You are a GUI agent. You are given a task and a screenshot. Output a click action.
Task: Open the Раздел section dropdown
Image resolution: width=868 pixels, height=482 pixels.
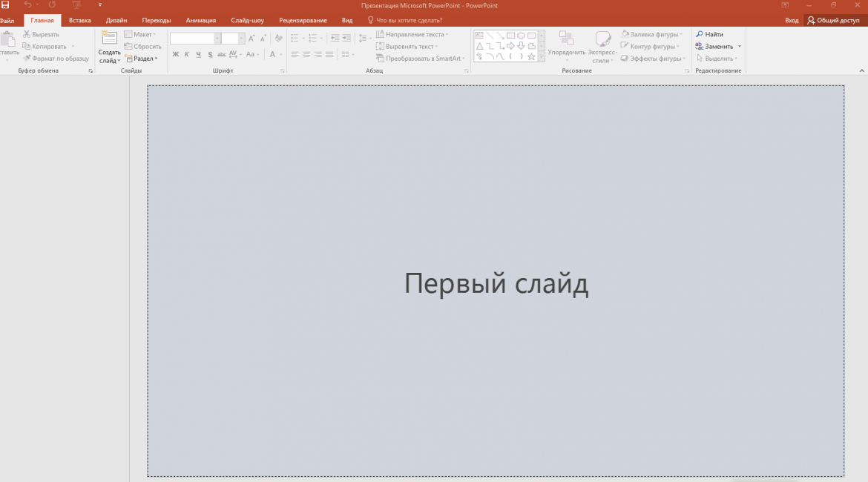point(141,58)
